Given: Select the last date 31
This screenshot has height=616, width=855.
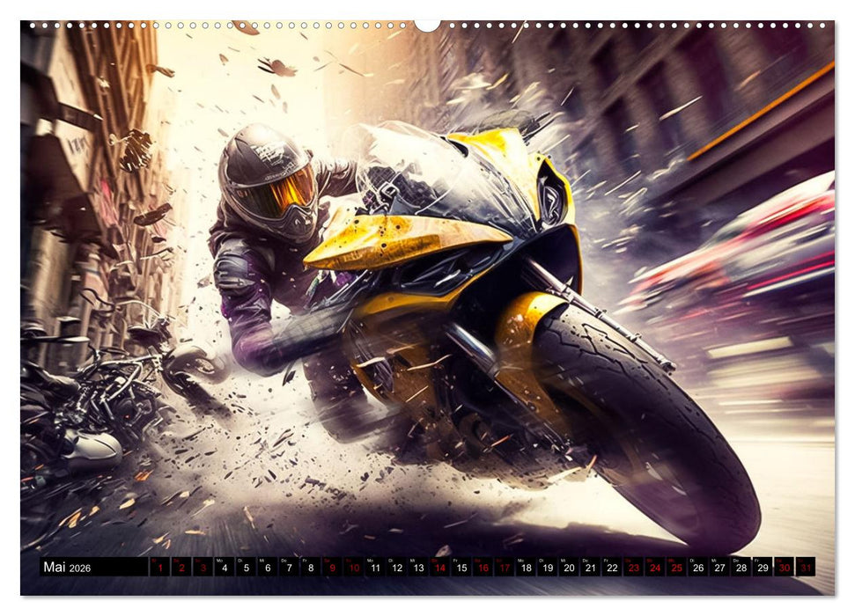Looking at the screenshot, I should click(x=806, y=568).
